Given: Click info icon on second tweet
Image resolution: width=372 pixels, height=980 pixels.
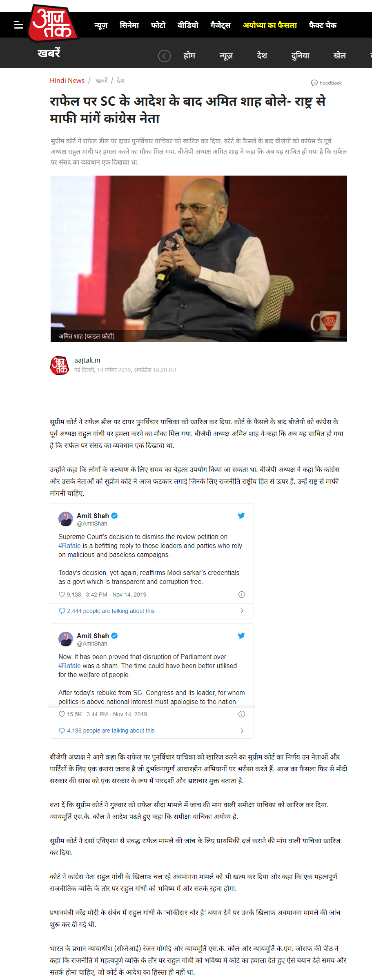Looking at the screenshot, I should point(242,714).
